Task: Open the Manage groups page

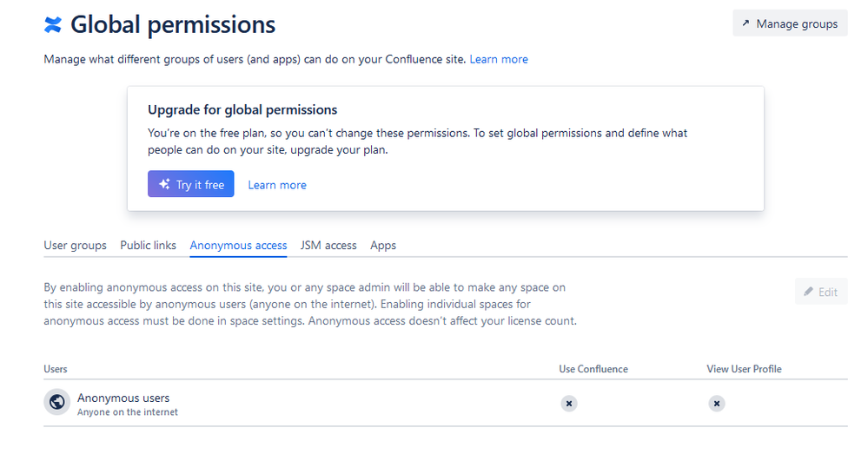Action: pos(790,23)
